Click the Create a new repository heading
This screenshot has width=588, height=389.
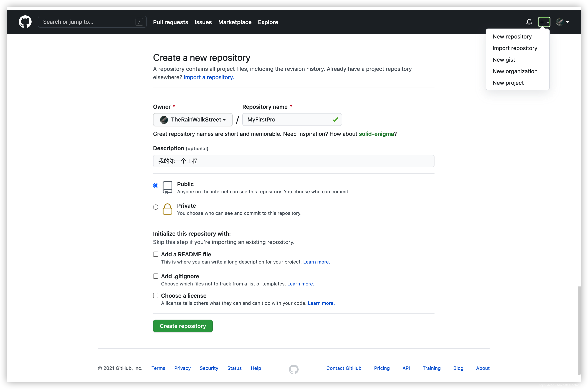tap(201, 58)
